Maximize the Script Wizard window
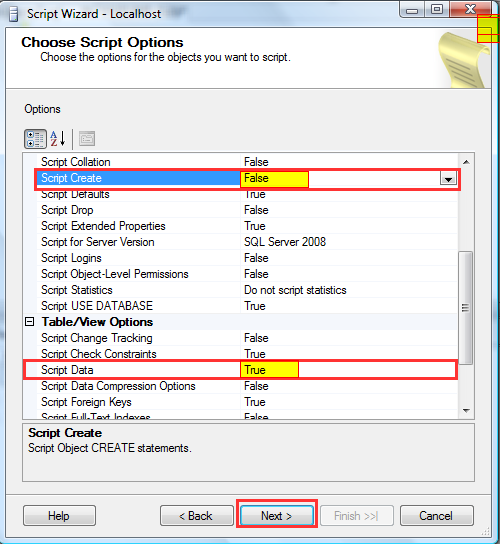 tap(437, 10)
